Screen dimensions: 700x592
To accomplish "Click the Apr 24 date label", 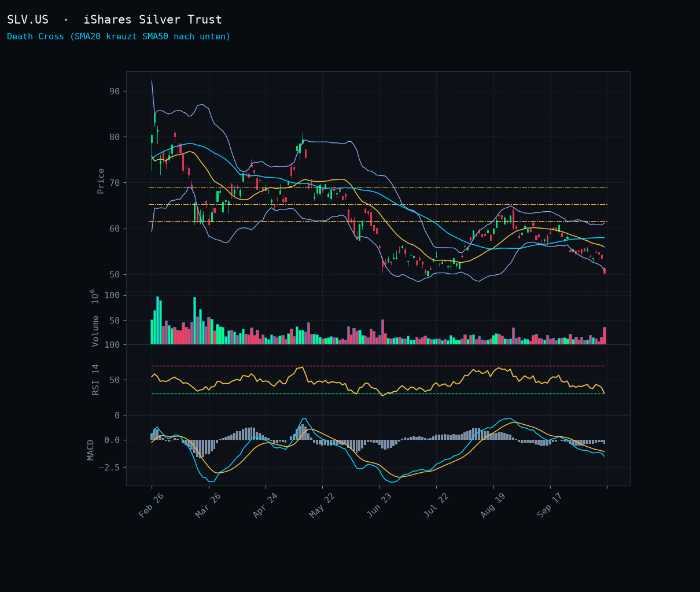I will [266, 506].
